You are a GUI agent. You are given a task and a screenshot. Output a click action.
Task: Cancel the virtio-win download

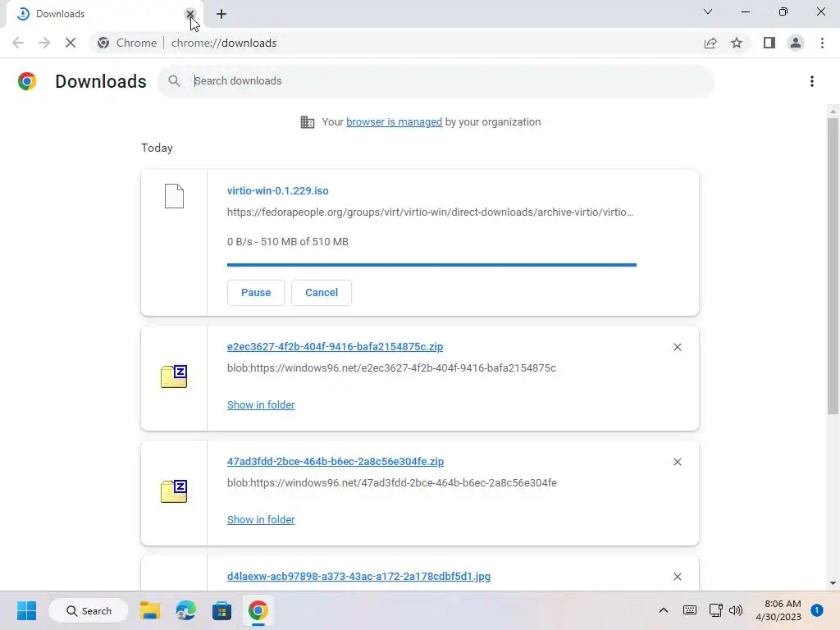[x=322, y=293]
